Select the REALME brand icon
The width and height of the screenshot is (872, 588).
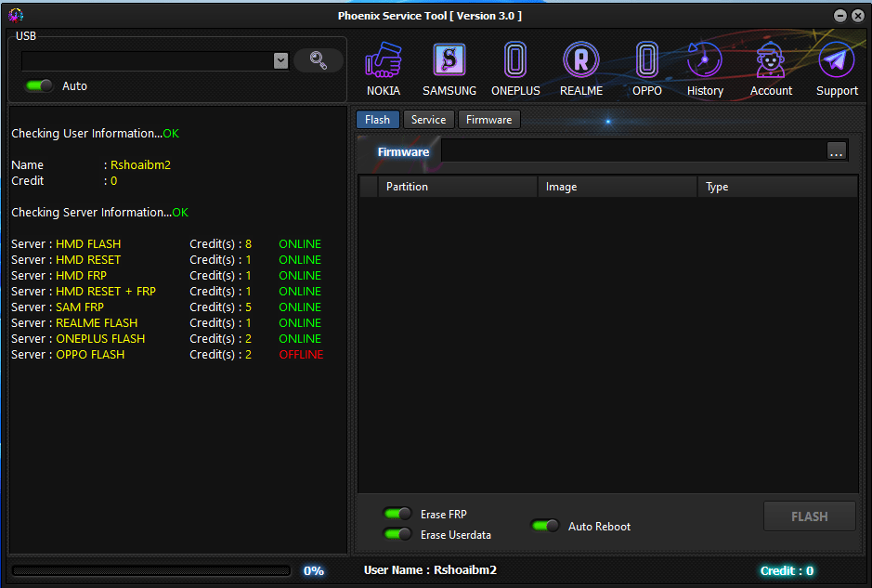(x=581, y=65)
